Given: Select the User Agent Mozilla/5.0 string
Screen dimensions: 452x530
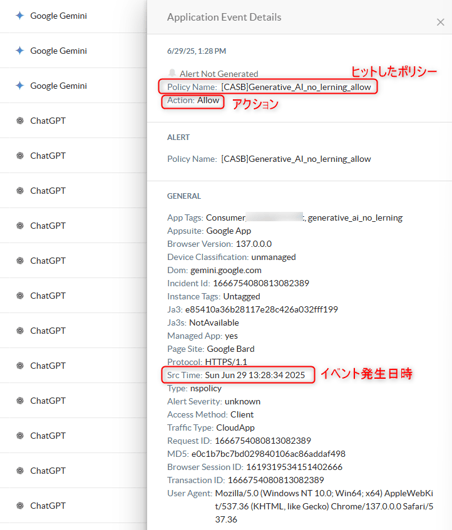Looking at the screenshot, I should click(324, 506).
